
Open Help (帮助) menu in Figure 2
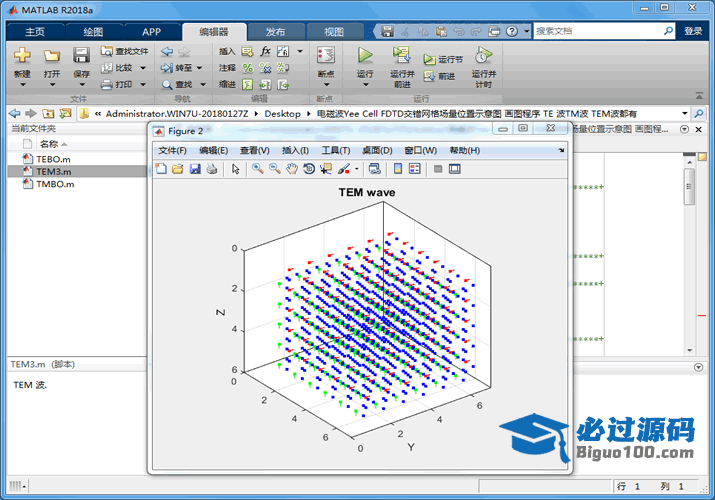(464, 150)
